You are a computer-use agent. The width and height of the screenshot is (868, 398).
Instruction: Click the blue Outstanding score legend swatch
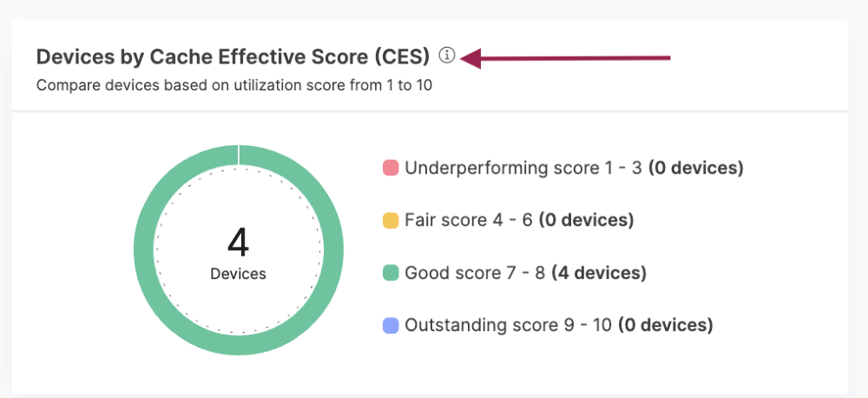[x=391, y=326]
